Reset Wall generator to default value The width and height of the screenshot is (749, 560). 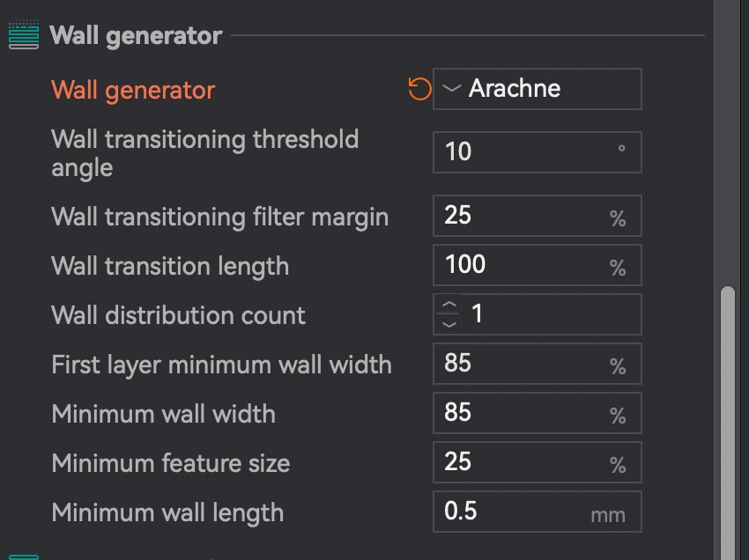[419, 89]
